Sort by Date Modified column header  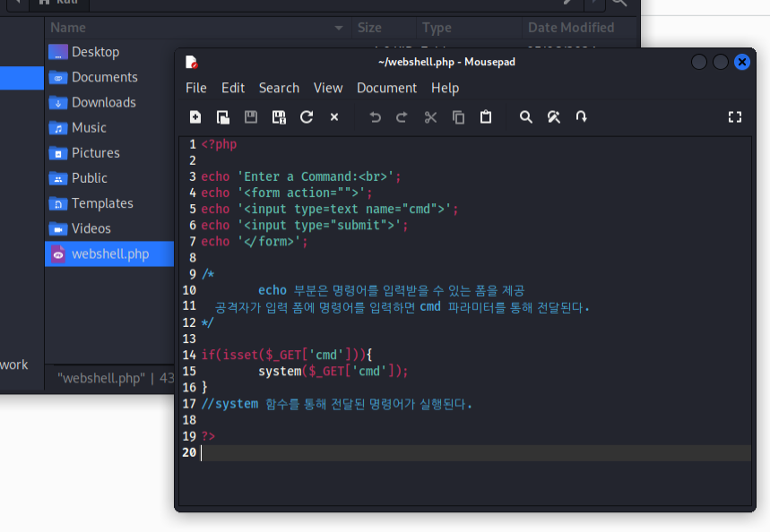579,28
